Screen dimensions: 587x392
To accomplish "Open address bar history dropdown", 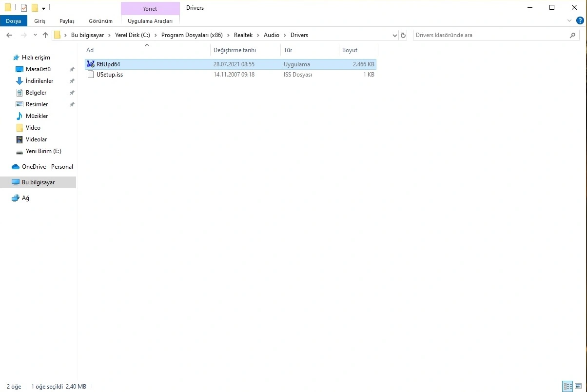I will [395, 35].
